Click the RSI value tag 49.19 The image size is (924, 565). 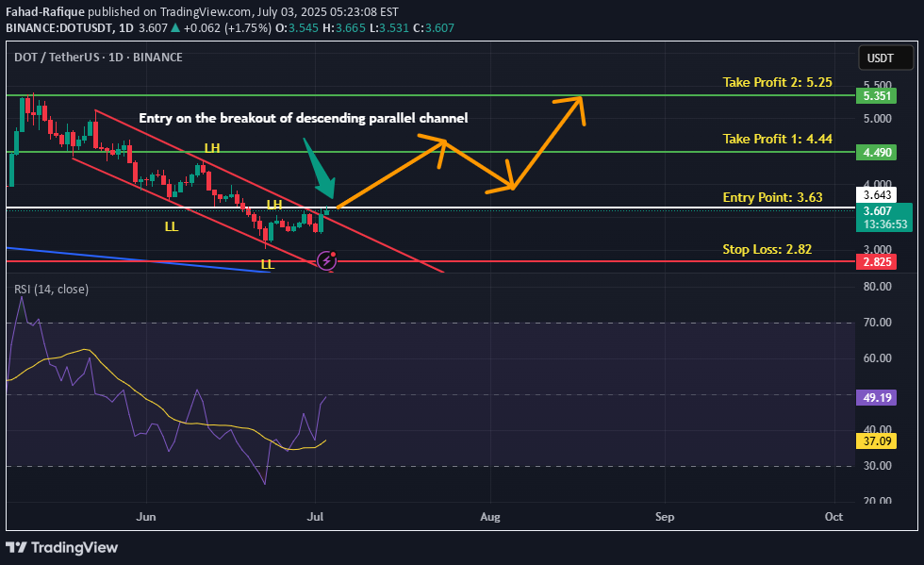876,397
